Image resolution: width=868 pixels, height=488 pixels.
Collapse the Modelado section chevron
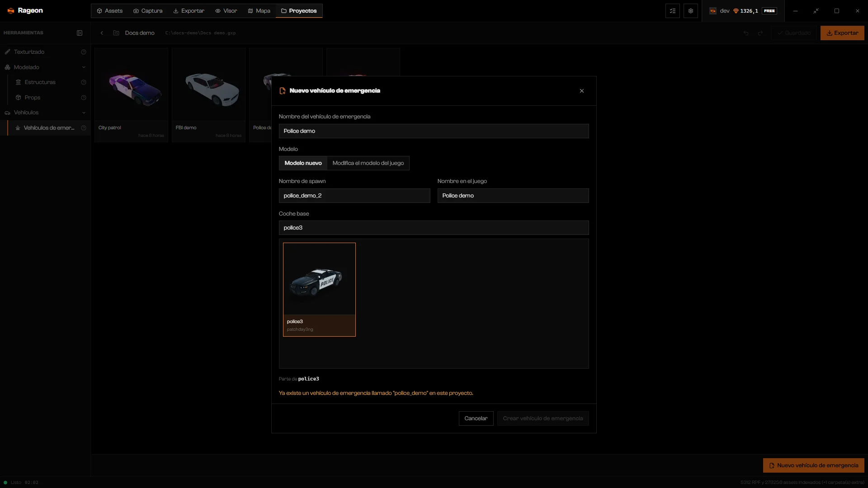click(x=84, y=67)
